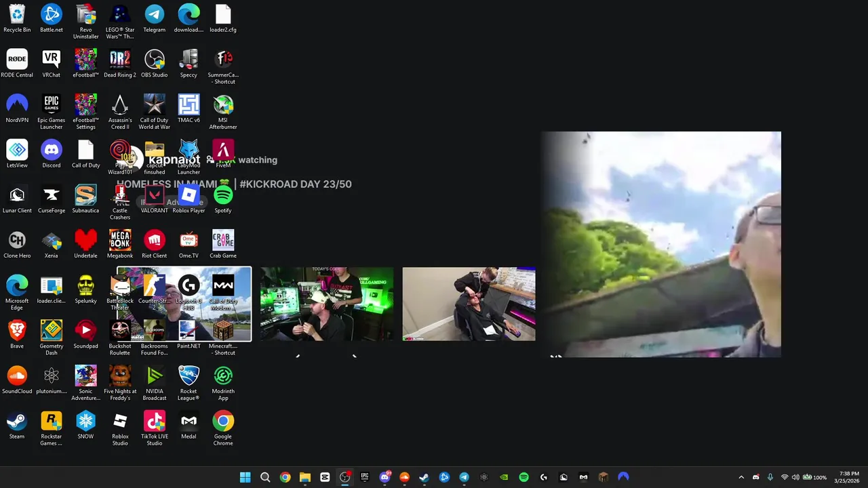
Task: Open Subnautica desktop shortcut
Action: (x=85, y=199)
